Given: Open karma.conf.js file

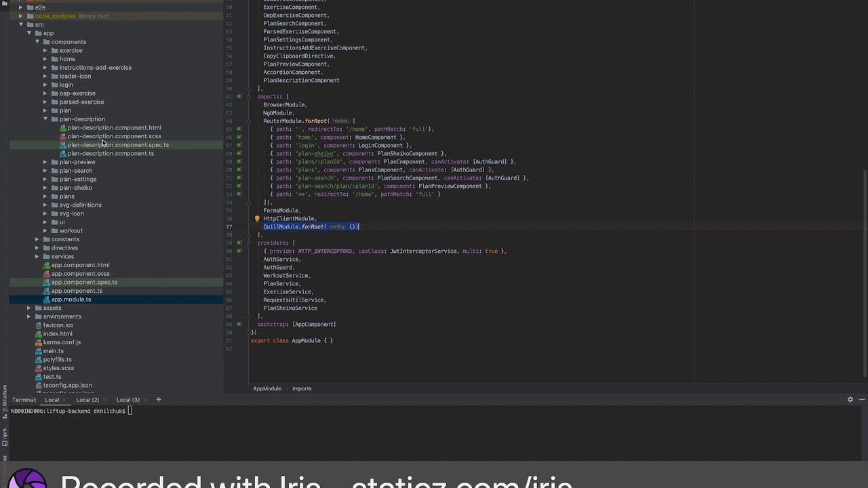Looking at the screenshot, I should coord(62,342).
